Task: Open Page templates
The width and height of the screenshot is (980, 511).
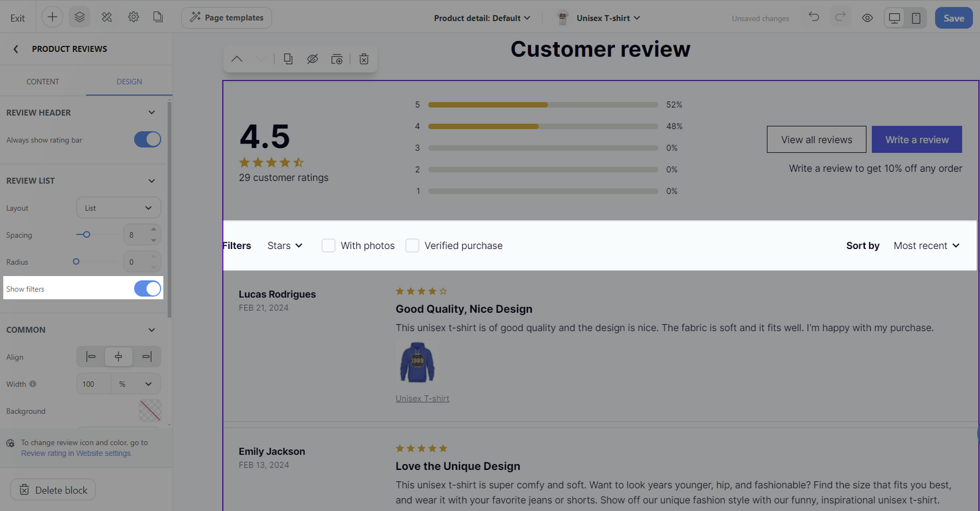Action: click(x=227, y=18)
